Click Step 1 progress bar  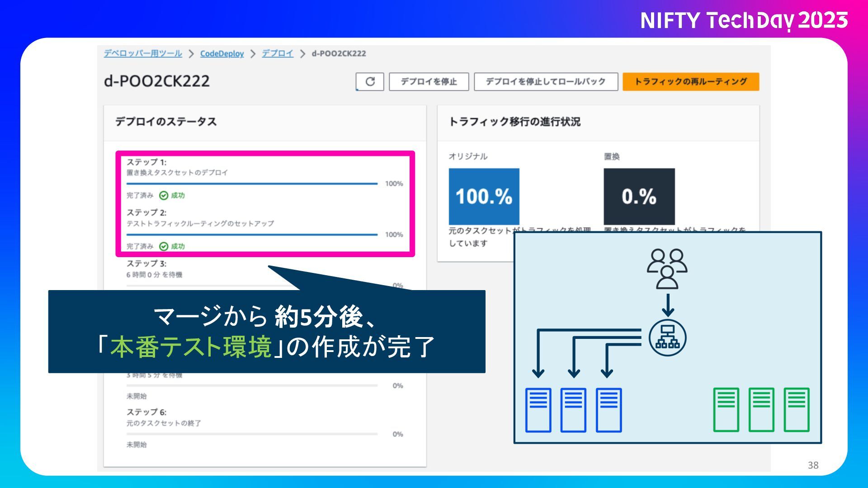point(252,184)
